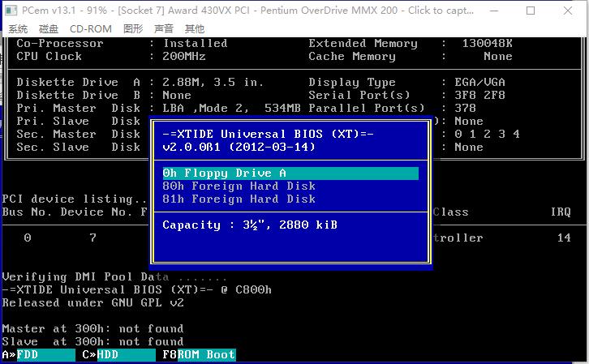Open the 声音 menu
The image size is (589, 364).
click(164, 29)
